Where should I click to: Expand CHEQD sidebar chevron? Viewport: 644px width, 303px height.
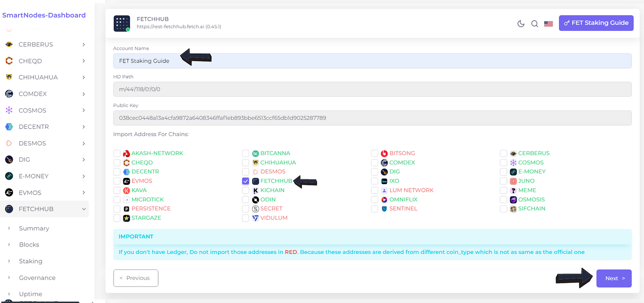[84, 61]
